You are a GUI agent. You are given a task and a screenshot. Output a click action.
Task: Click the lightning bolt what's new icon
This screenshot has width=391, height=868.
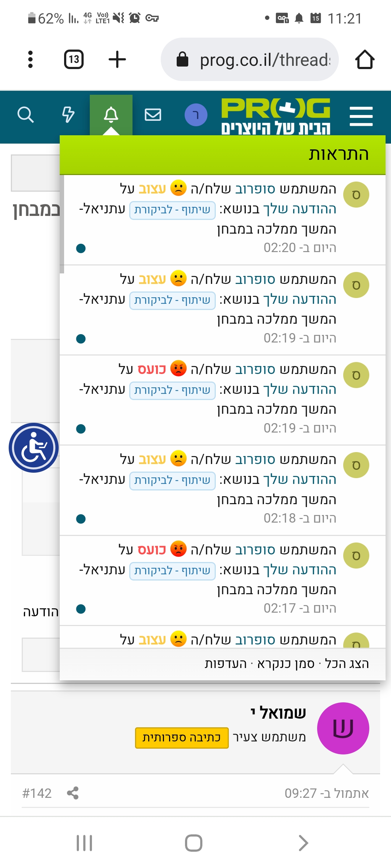68,115
